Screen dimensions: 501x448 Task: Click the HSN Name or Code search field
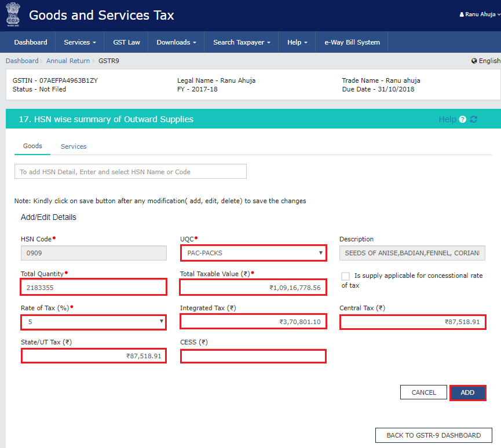tap(130, 171)
